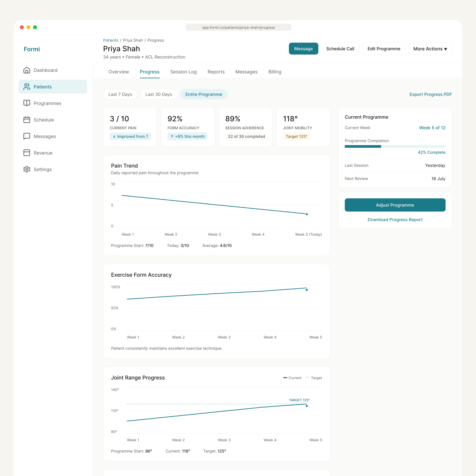Expand the More Actions dropdown

click(430, 49)
